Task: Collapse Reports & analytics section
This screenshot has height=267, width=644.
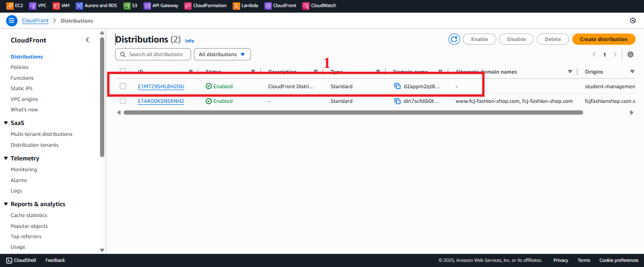Action: 6,204
